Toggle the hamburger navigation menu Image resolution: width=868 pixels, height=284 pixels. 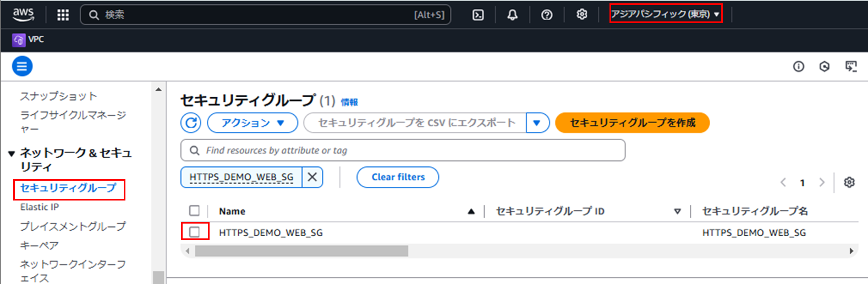click(22, 66)
